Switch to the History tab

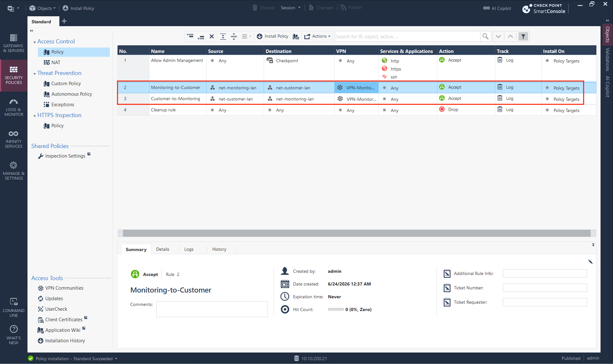click(x=219, y=249)
